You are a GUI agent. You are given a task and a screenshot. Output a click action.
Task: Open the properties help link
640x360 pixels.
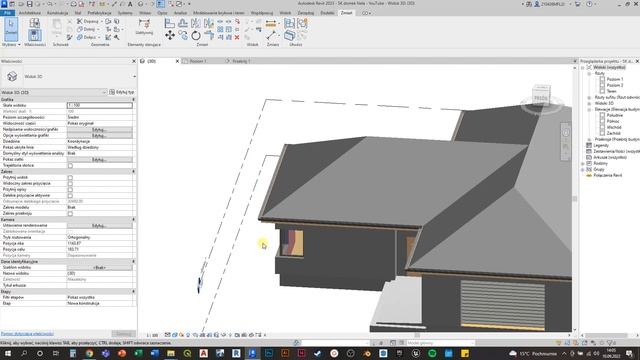pos(27,334)
